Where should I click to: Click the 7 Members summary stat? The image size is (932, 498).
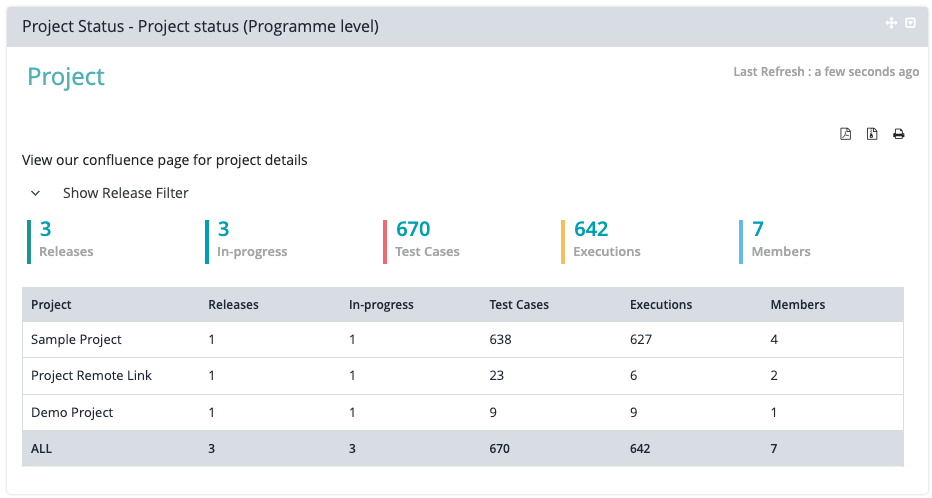[x=758, y=230]
